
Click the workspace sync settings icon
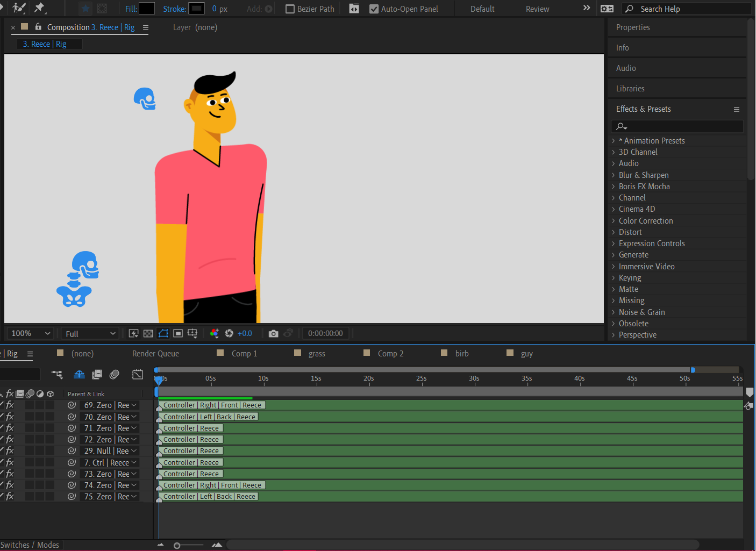click(607, 9)
